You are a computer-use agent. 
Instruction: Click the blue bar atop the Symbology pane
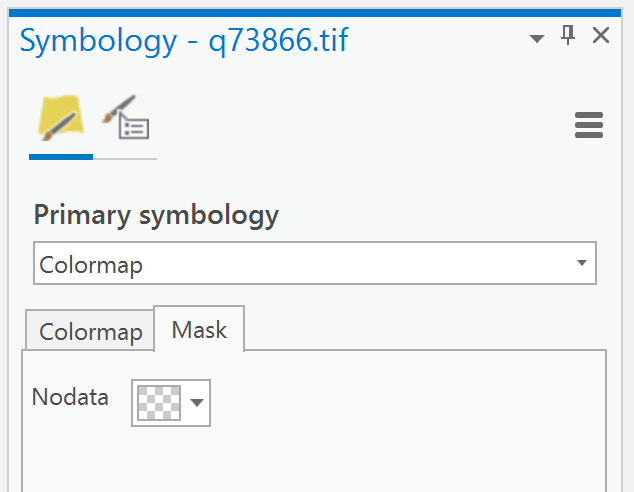click(x=317, y=12)
